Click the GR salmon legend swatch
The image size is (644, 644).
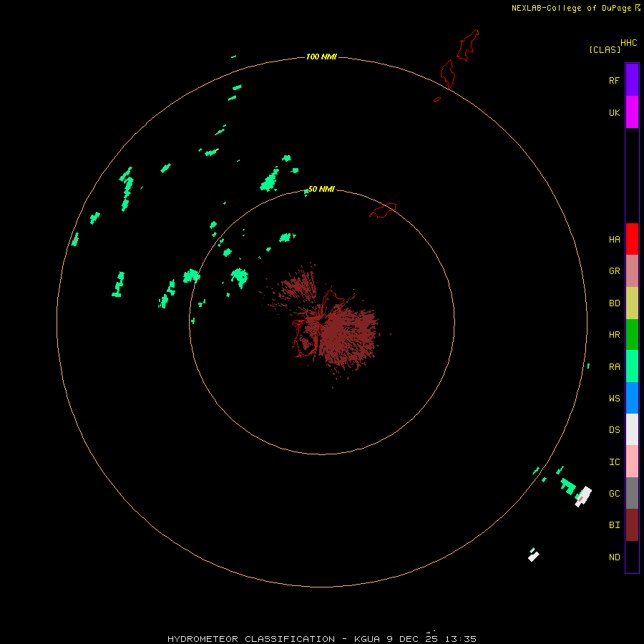point(632,271)
